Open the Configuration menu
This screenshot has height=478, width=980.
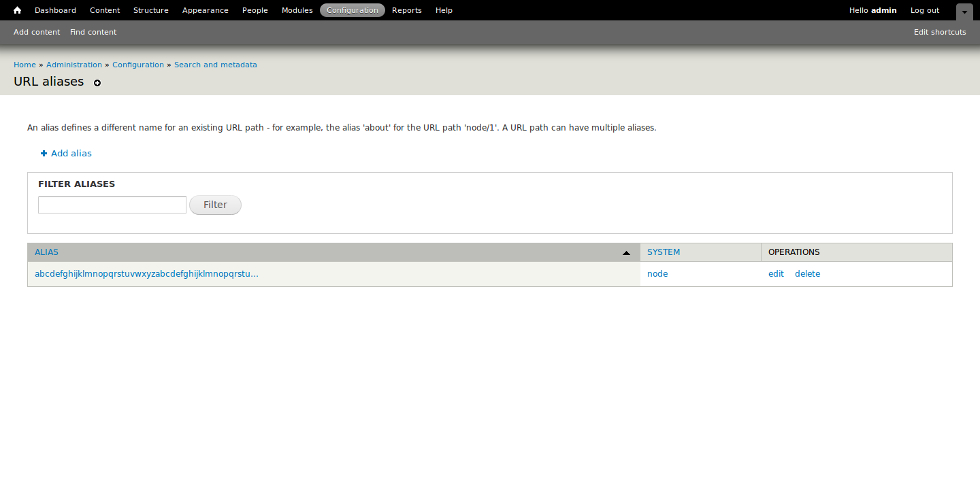click(x=352, y=10)
